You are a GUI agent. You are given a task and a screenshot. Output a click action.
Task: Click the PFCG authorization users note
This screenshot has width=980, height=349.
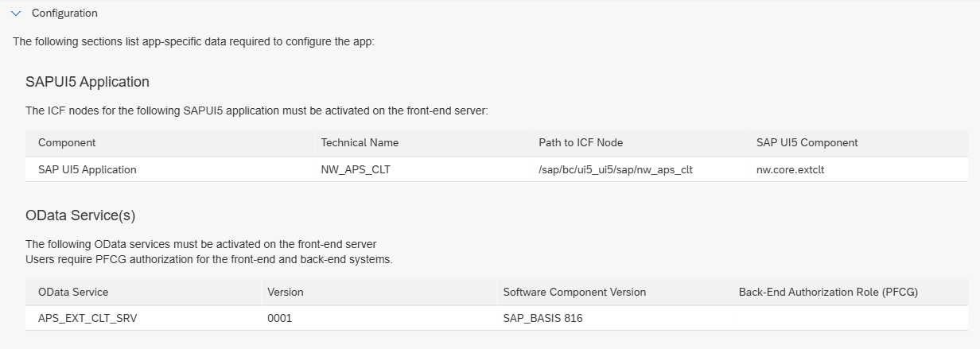[x=209, y=259]
